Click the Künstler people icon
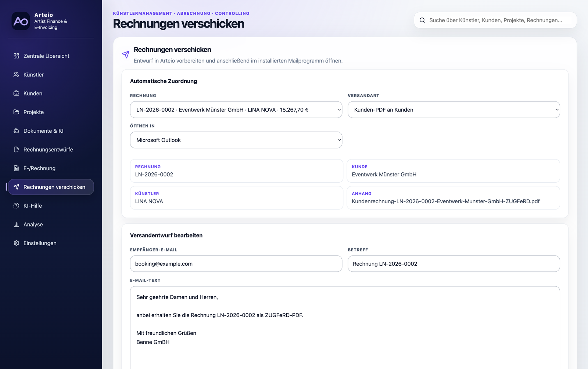This screenshot has height=369, width=588. [16, 75]
